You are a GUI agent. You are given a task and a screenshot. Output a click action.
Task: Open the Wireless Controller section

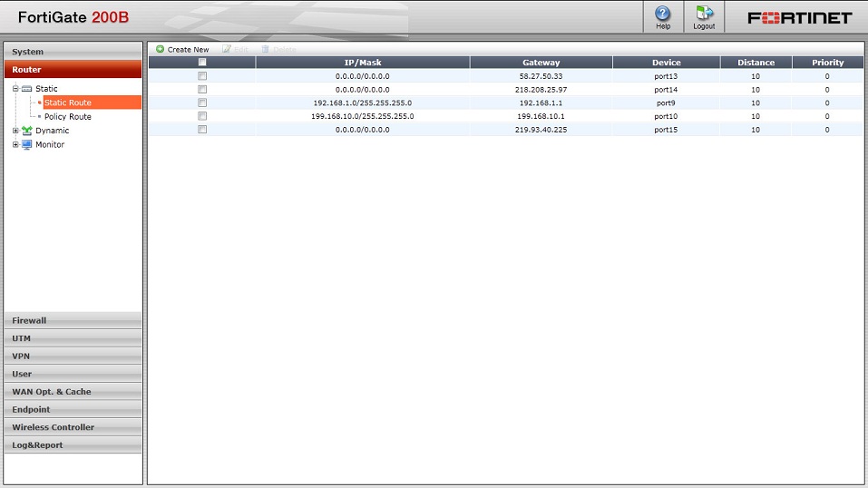pos(73,426)
